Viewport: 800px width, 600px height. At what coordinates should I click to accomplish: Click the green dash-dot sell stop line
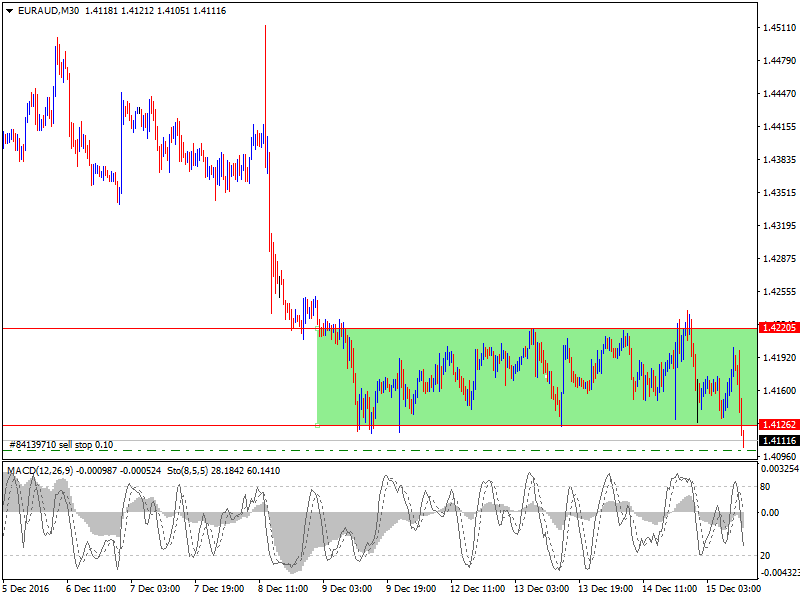(380, 451)
